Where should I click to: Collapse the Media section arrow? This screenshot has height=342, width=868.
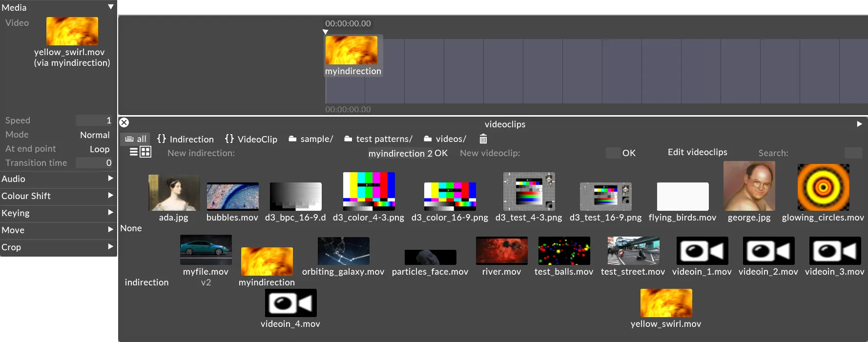coord(111,7)
